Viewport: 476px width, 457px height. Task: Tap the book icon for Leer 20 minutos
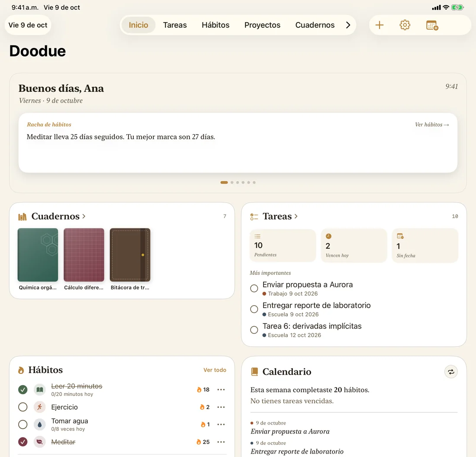click(x=39, y=389)
